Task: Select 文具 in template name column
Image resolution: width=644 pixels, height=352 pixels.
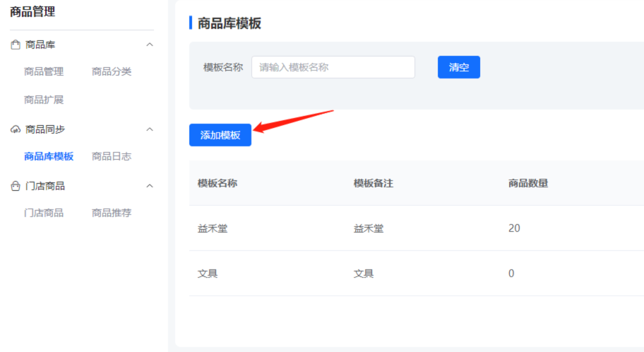Action: pos(208,274)
